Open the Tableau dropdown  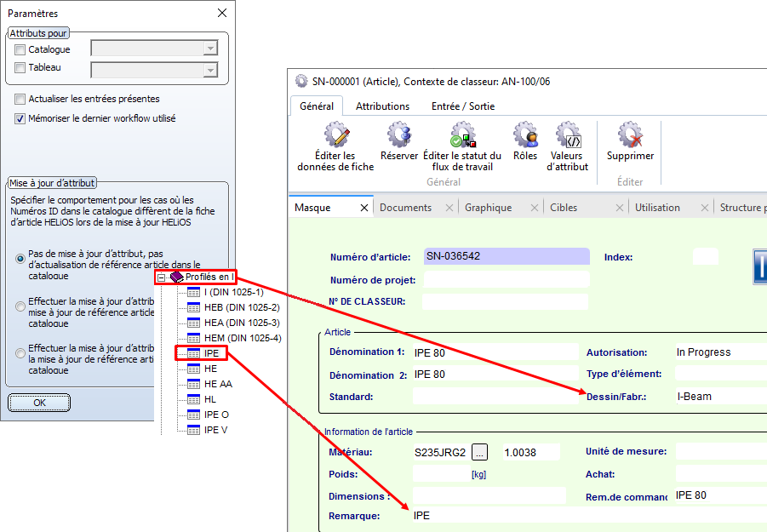[x=210, y=71]
